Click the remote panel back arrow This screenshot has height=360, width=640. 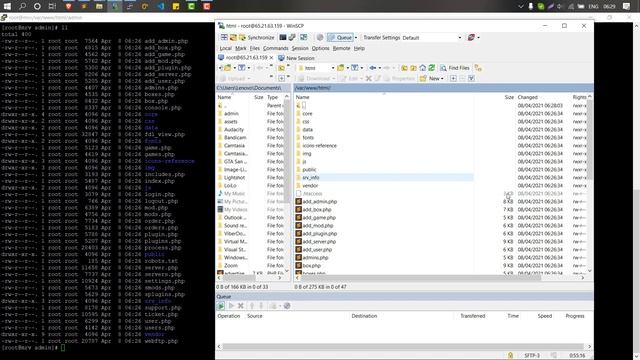[372, 68]
